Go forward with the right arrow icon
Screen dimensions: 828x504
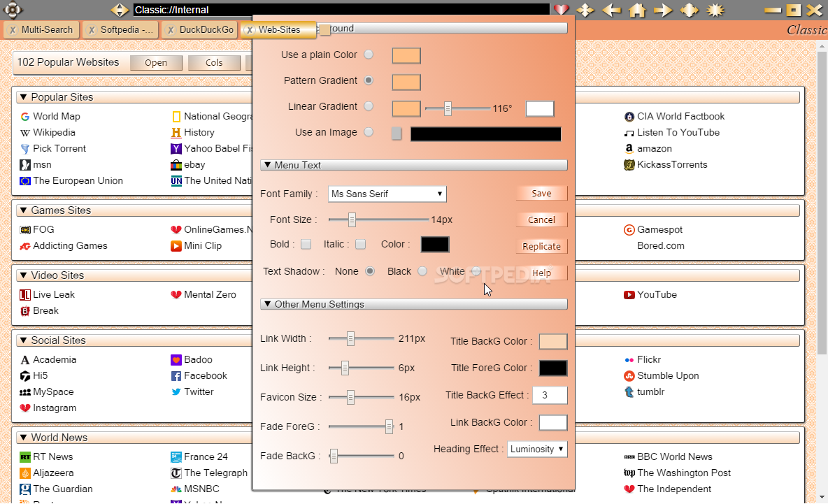tap(663, 10)
